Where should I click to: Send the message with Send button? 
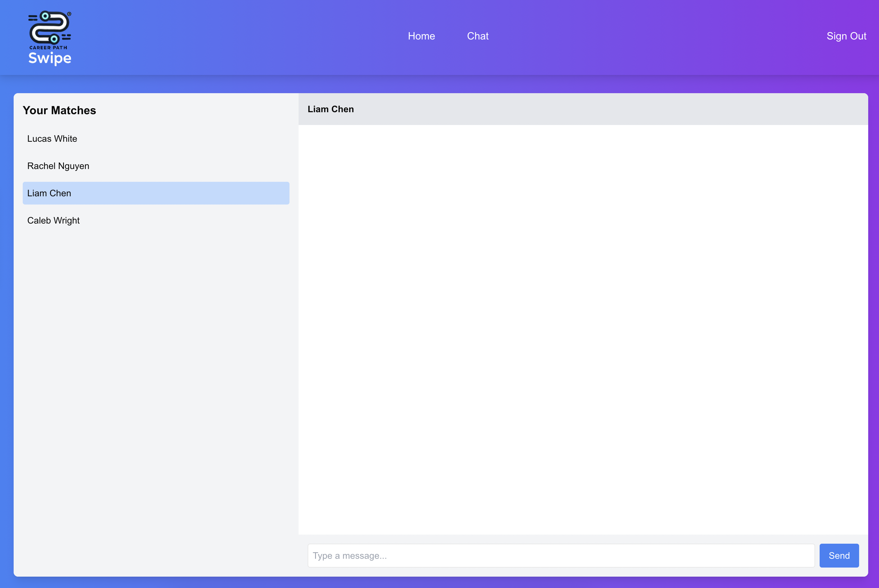click(839, 555)
